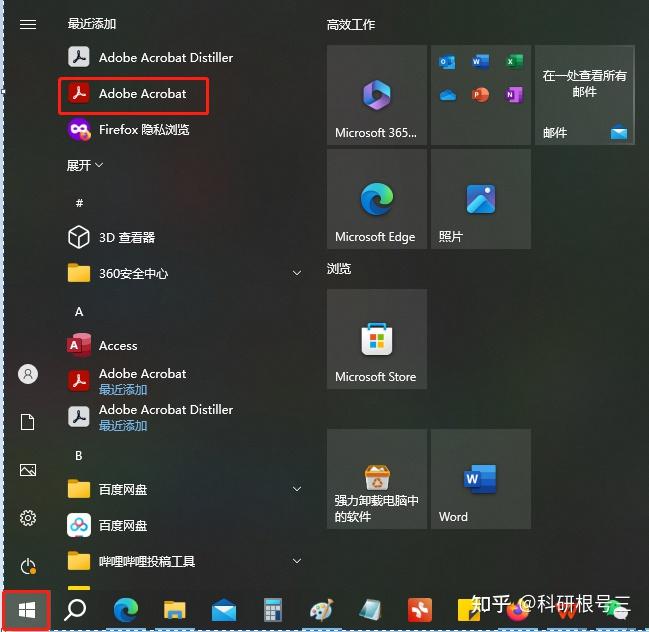Open the notepad icon in the taskbar
Image resolution: width=649 pixels, height=632 pixels.
pyautogui.click(x=371, y=610)
